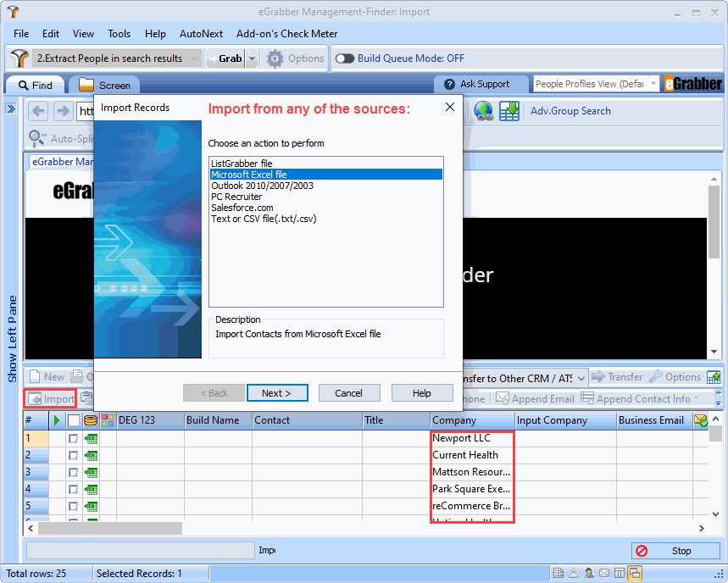This screenshot has width=728, height=583.
Task: Click the green spreadsheet icon in row 1
Action: point(91,439)
